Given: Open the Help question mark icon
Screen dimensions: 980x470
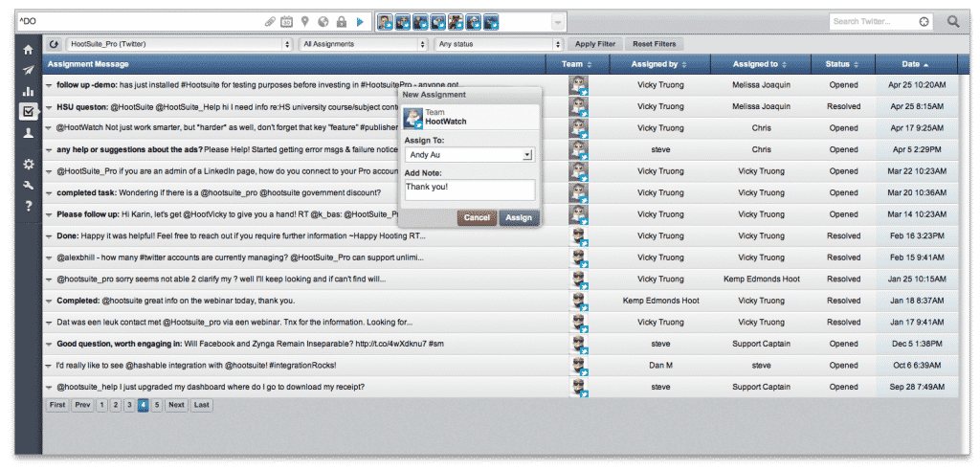Looking at the screenshot, I should 28,206.
